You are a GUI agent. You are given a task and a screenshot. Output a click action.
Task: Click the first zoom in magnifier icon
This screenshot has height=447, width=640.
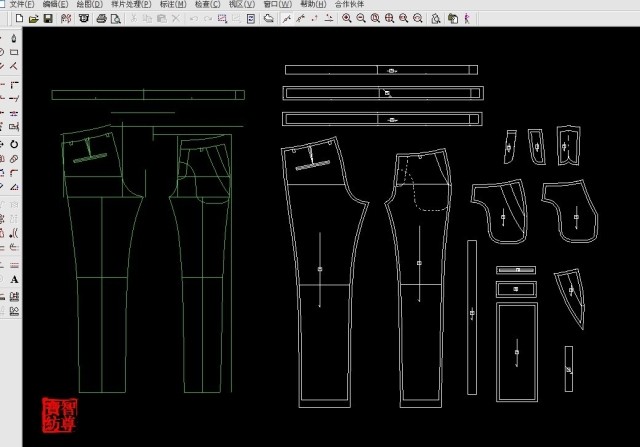click(x=346, y=19)
